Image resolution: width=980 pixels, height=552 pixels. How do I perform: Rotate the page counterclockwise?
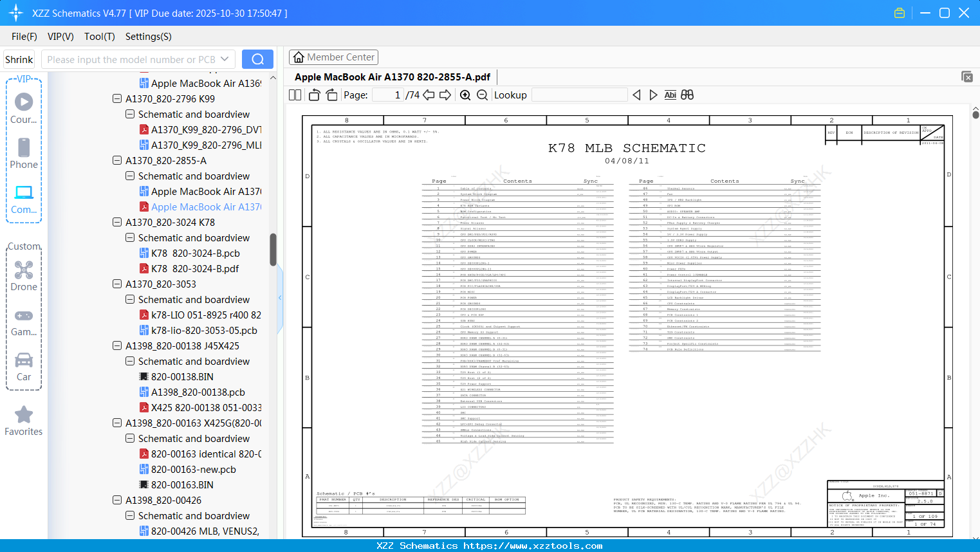pos(315,95)
